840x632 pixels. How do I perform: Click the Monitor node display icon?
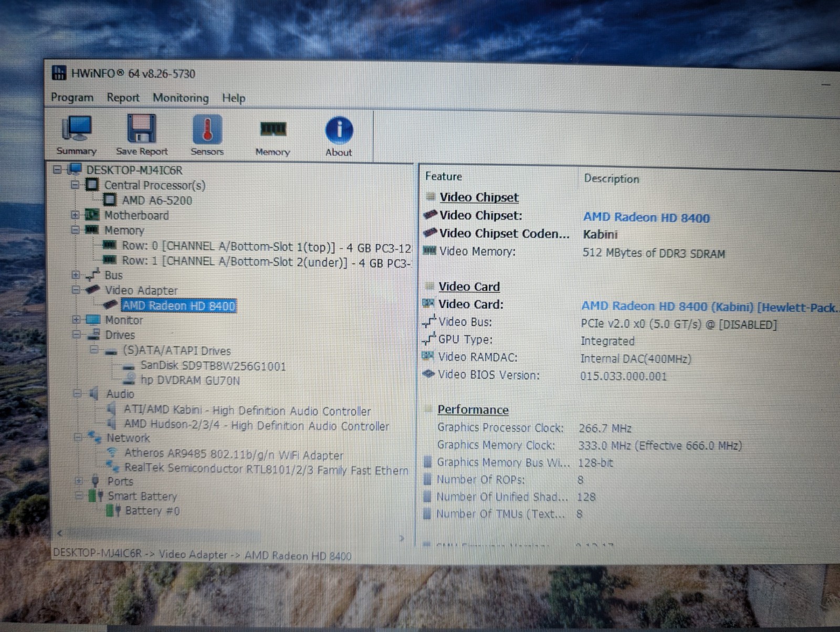tap(93, 319)
